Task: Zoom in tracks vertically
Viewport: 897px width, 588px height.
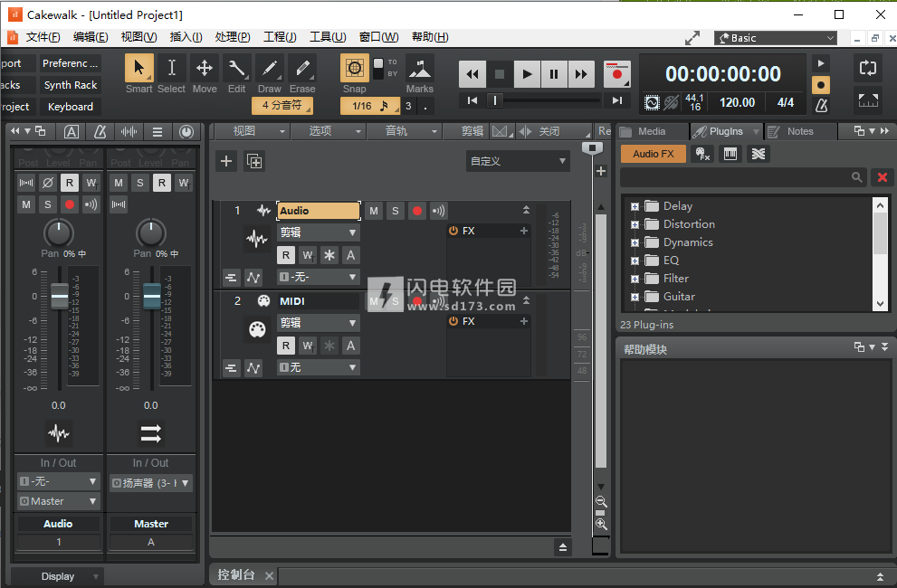Action: [x=601, y=524]
